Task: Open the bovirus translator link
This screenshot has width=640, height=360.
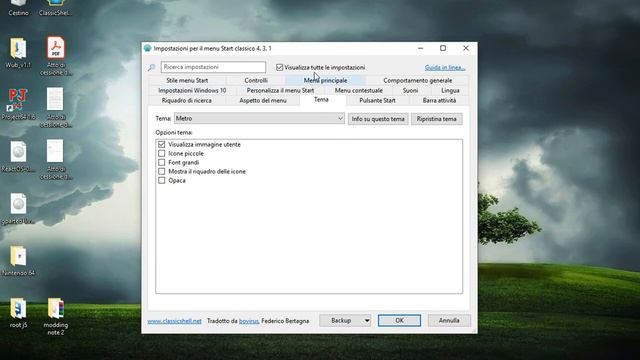Action: pyautogui.click(x=249, y=321)
